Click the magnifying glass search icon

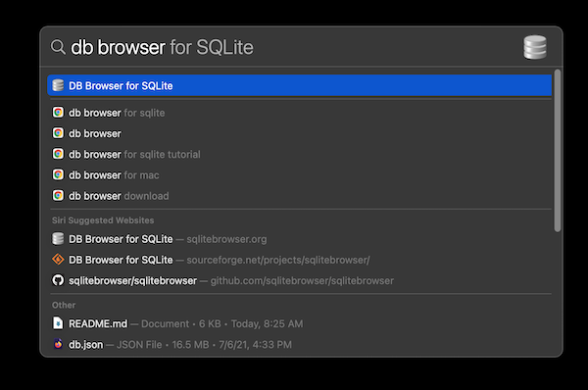click(x=58, y=47)
